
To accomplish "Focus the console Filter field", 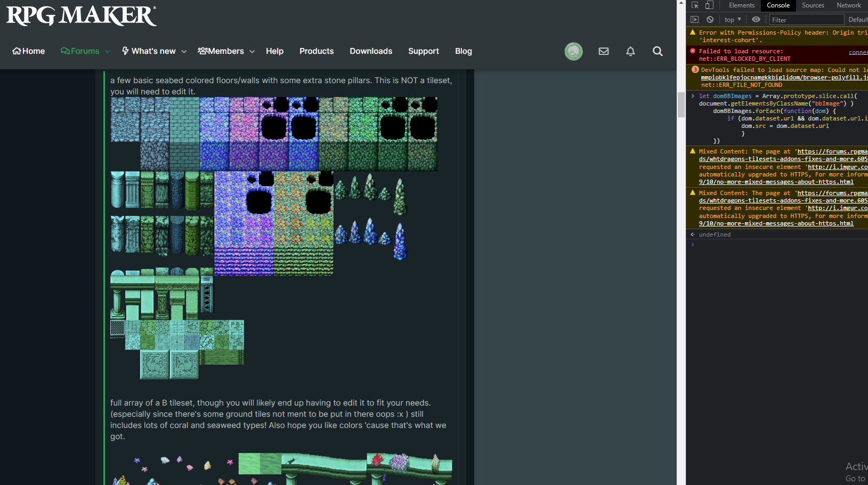I will pos(807,20).
